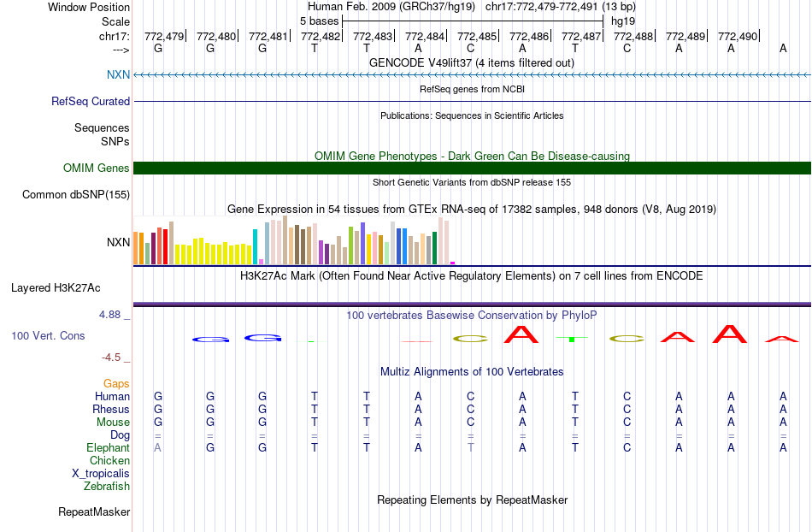Click the Common dbSNP(155) track label

[76, 194]
